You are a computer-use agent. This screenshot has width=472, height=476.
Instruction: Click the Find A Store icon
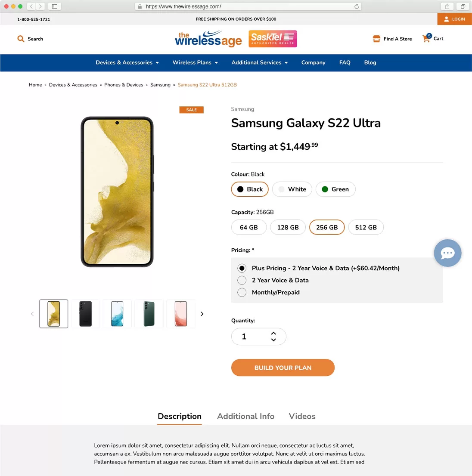pyautogui.click(x=376, y=39)
